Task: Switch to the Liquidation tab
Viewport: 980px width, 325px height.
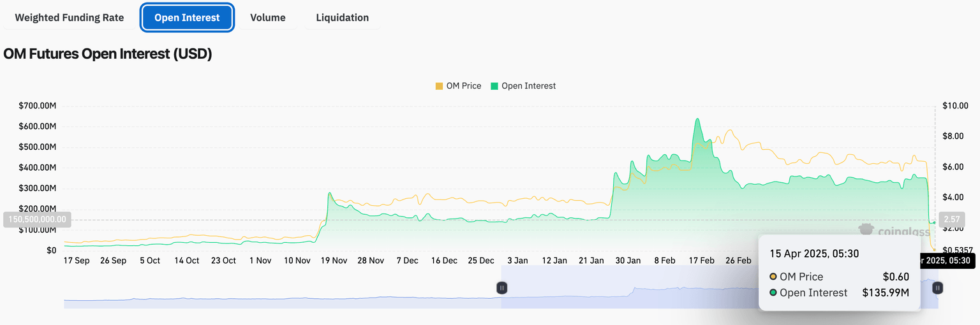Action: coord(342,17)
